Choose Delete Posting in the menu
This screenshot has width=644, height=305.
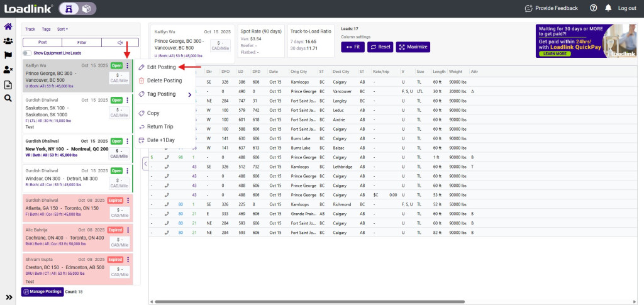pos(164,80)
